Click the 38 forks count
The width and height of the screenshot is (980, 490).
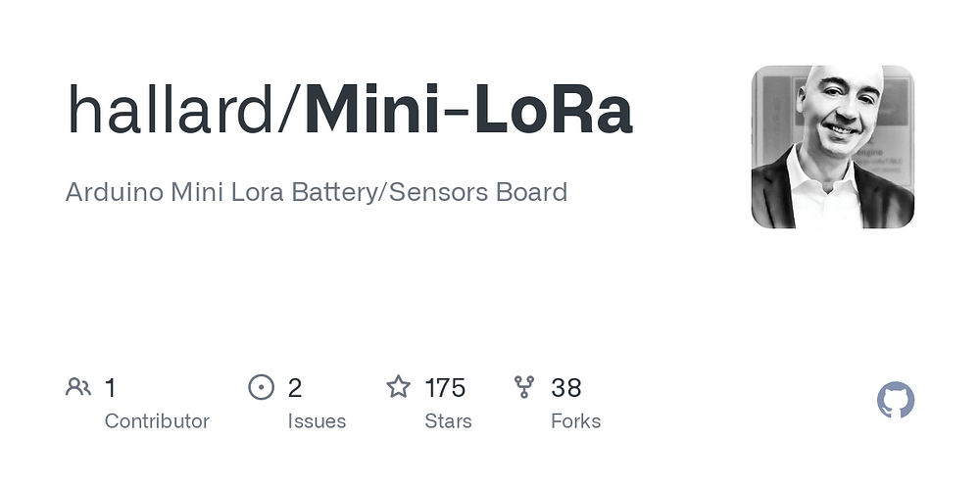(x=566, y=388)
